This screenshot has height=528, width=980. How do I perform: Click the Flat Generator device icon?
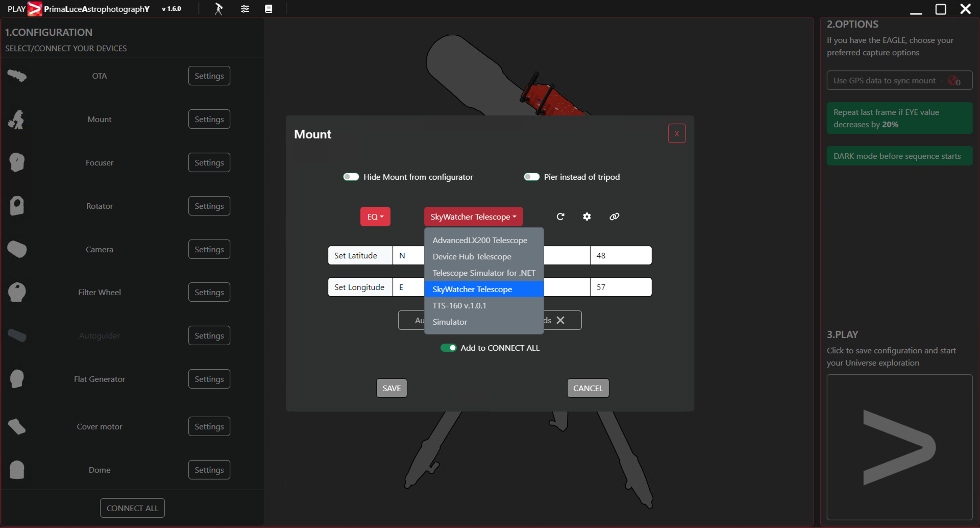point(17,379)
